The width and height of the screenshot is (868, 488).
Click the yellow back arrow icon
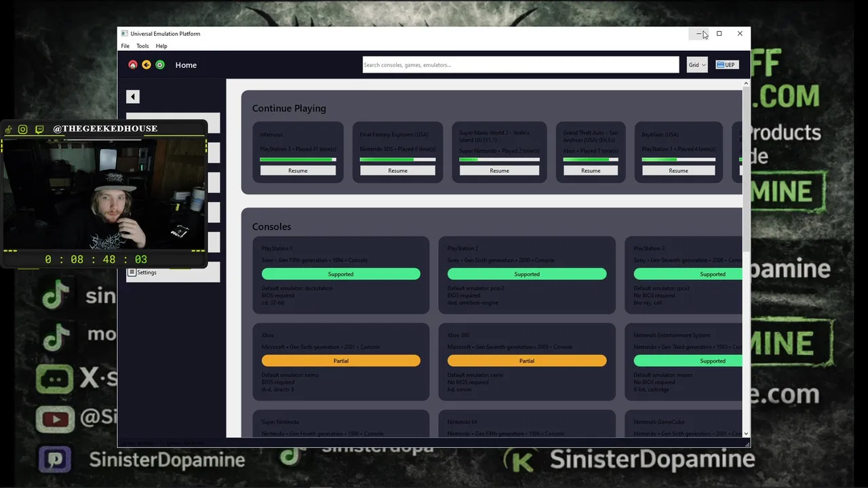coord(146,65)
